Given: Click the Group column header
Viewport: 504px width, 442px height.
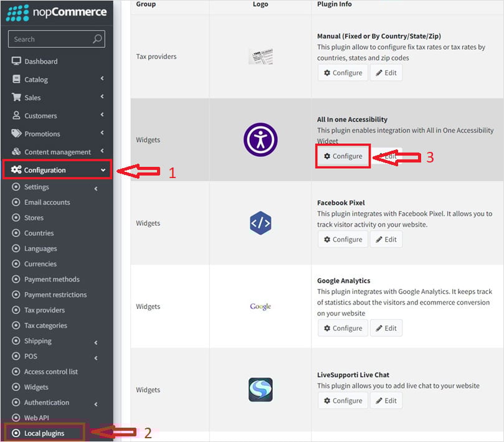Looking at the screenshot, I should tap(146, 4).
